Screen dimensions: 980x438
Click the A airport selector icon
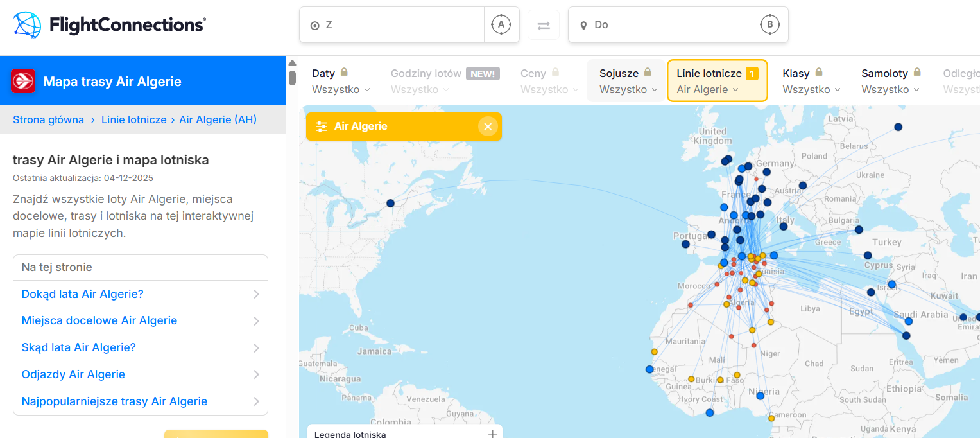click(501, 25)
